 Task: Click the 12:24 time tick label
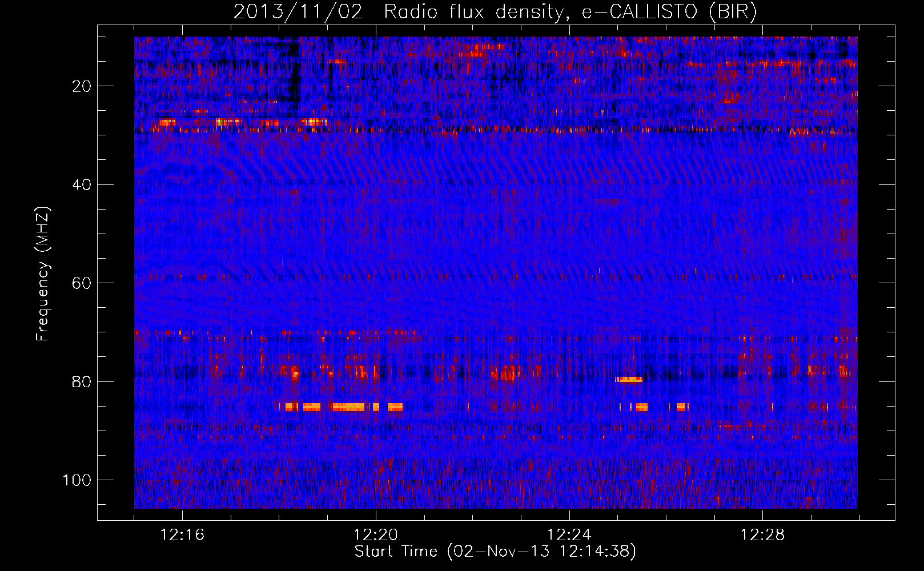(x=569, y=535)
